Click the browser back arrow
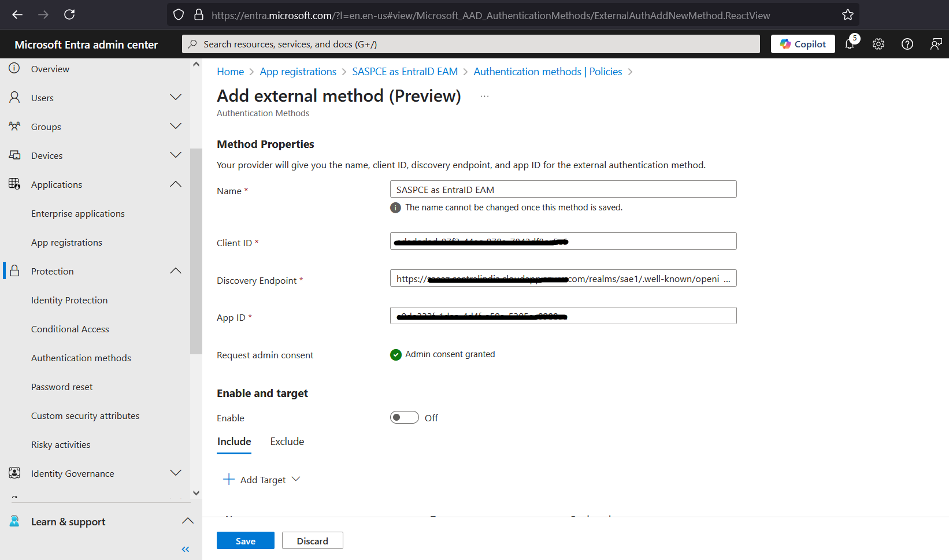Viewport: 949px width, 560px height. point(17,14)
